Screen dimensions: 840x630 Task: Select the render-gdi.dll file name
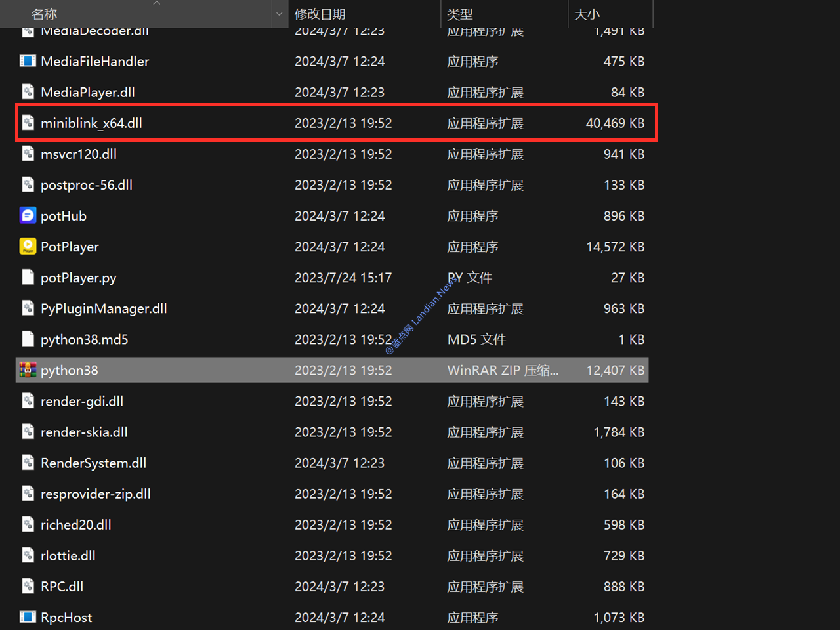(82, 401)
